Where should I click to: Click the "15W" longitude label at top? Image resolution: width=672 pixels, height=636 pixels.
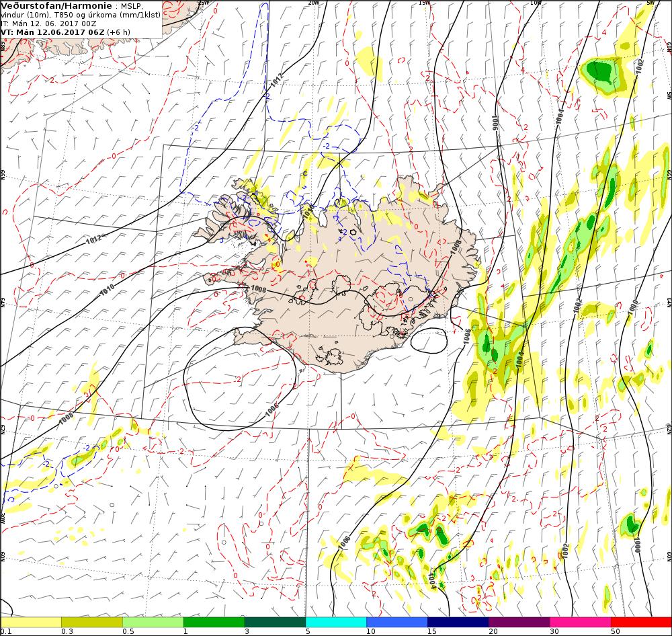[x=424, y=3]
